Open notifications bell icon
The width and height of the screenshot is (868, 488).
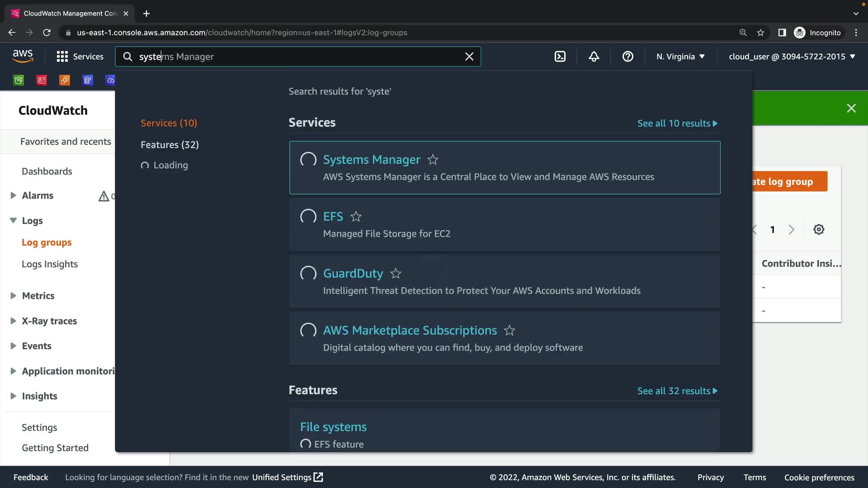pyautogui.click(x=594, y=56)
